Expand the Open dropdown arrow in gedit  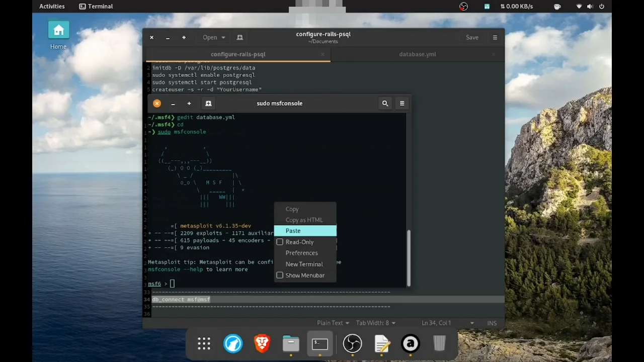[223, 37]
